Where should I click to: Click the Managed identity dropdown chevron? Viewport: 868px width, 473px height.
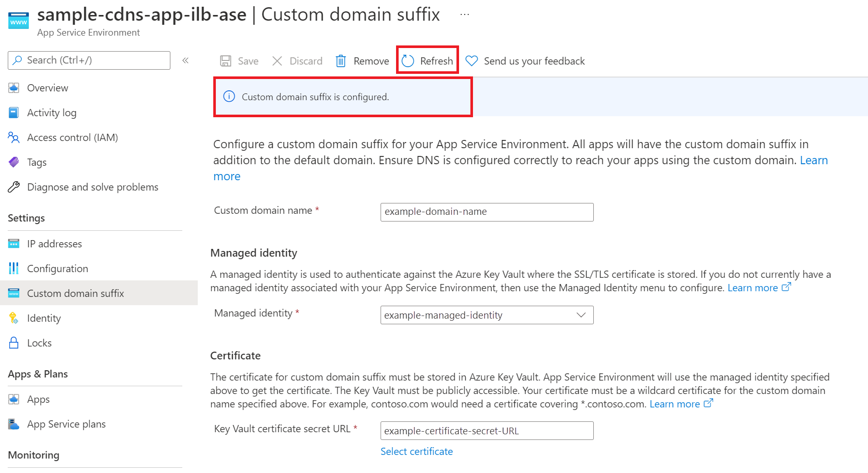[x=581, y=315]
